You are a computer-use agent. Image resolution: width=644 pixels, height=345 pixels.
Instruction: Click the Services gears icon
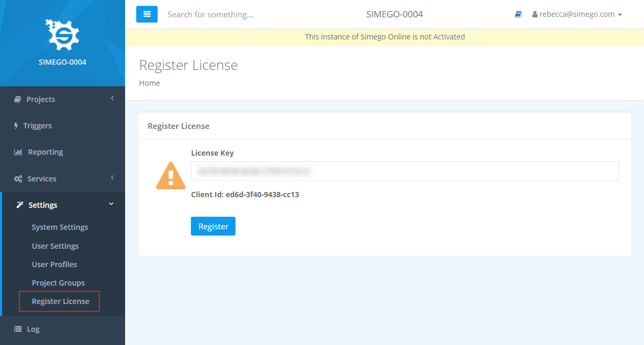18,179
